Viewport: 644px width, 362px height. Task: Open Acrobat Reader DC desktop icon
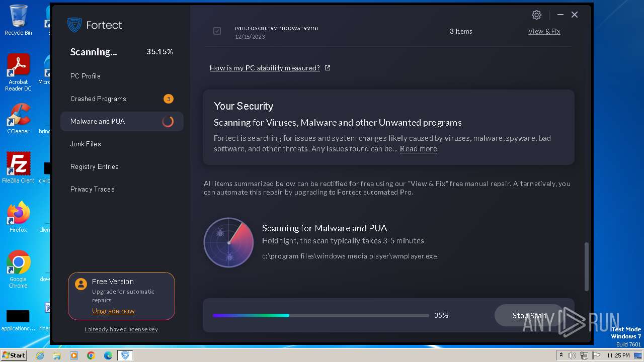(18, 72)
